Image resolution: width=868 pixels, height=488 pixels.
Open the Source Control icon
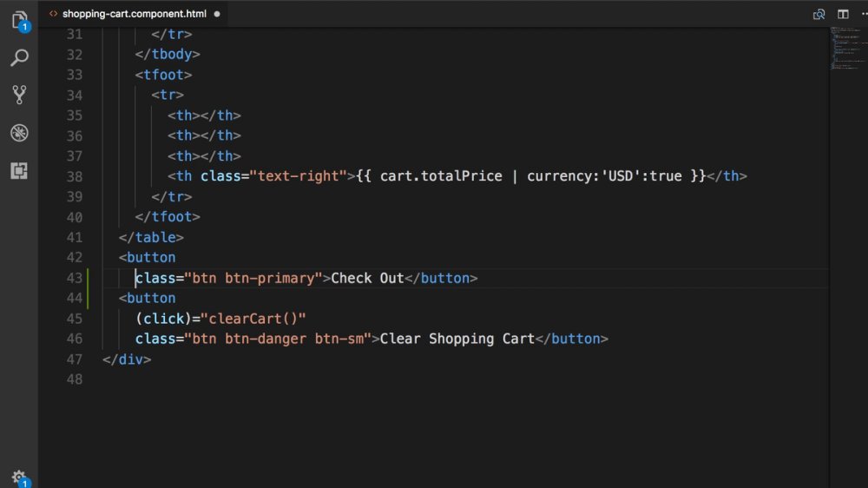click(19, 95)
